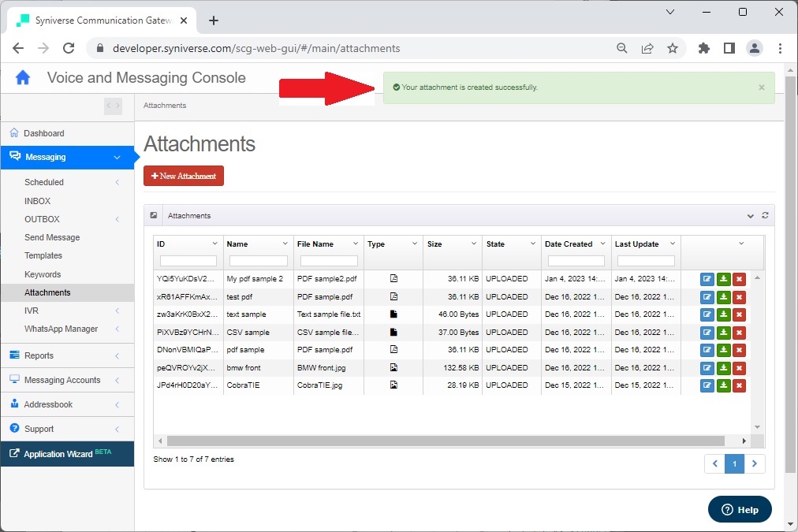Delete the My pdf sample 2 attachment
This screenshot has height=532, width=798.
[x=740, y=279]
